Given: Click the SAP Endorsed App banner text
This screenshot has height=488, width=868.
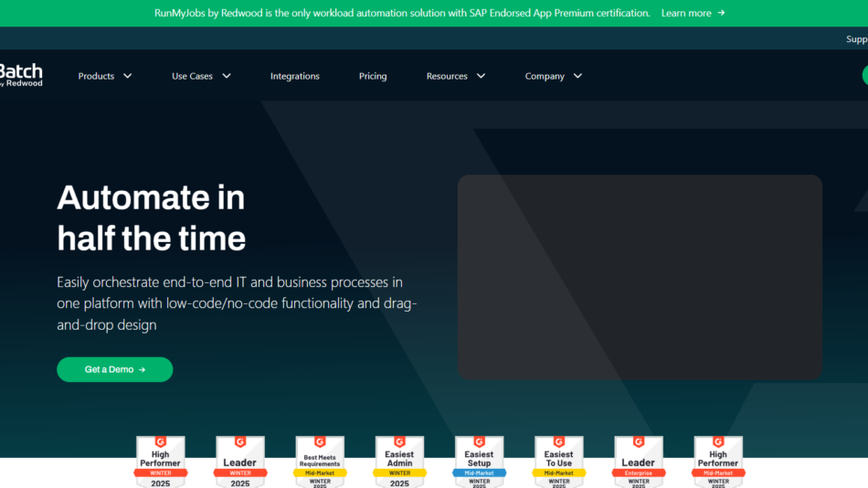Looking at the screenshot, I should (x=402, y=13).
